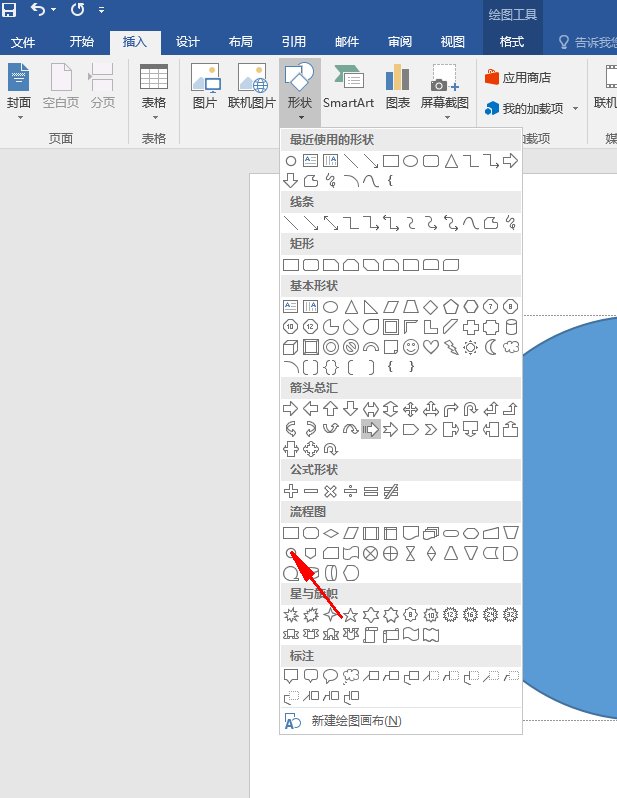Select the isosceles triangle in basic shapes
Screen dimensions: 617x798
[x=351, y=306]
